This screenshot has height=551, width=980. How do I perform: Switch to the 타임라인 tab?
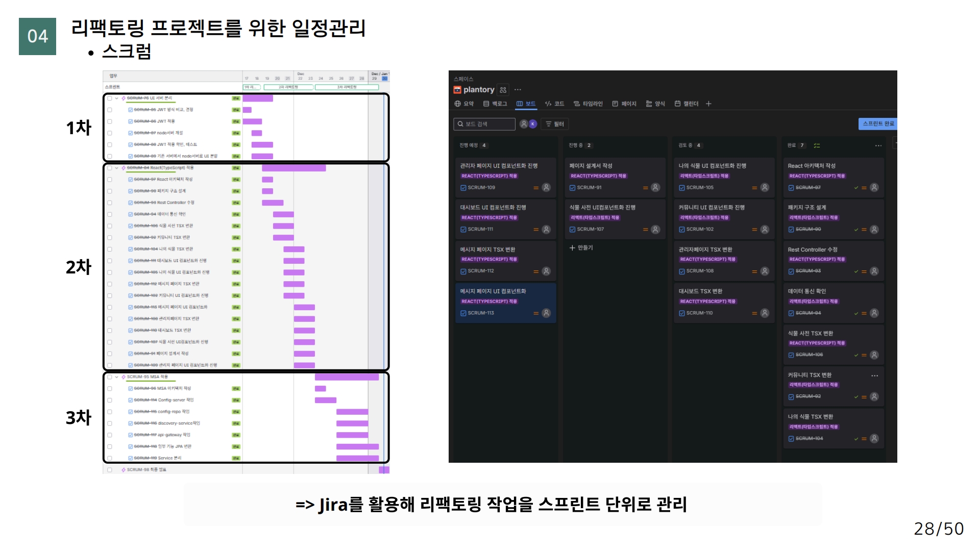click(x=588, y=104)
